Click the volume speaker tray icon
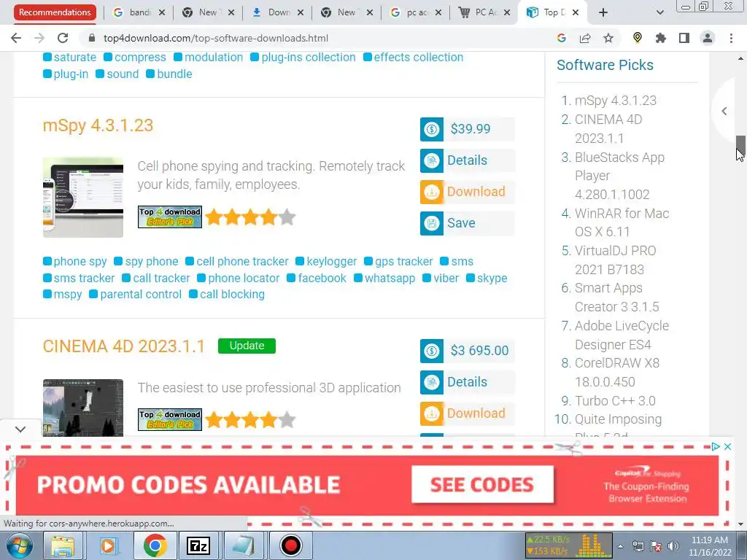 (x=673, y=546)
